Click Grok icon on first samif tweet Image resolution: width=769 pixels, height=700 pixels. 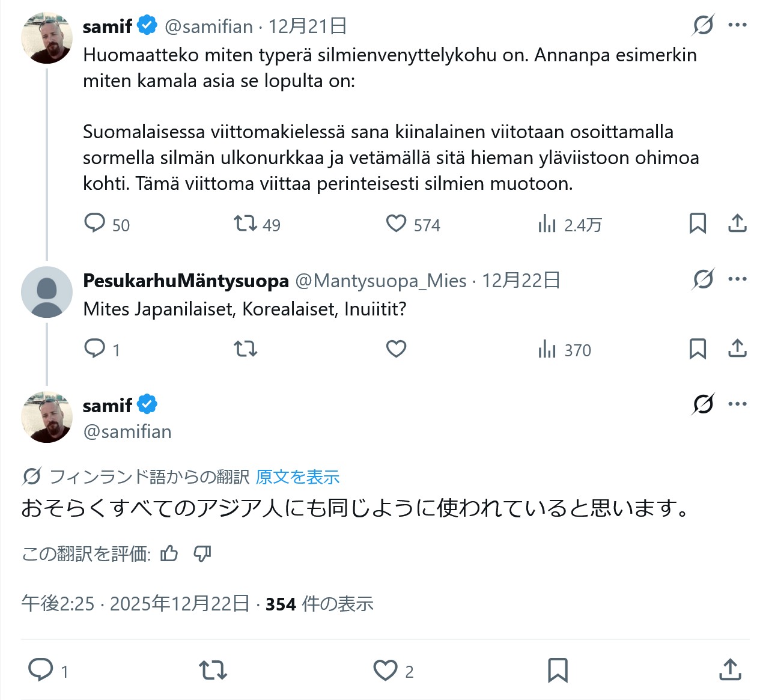tap(703, 25)
